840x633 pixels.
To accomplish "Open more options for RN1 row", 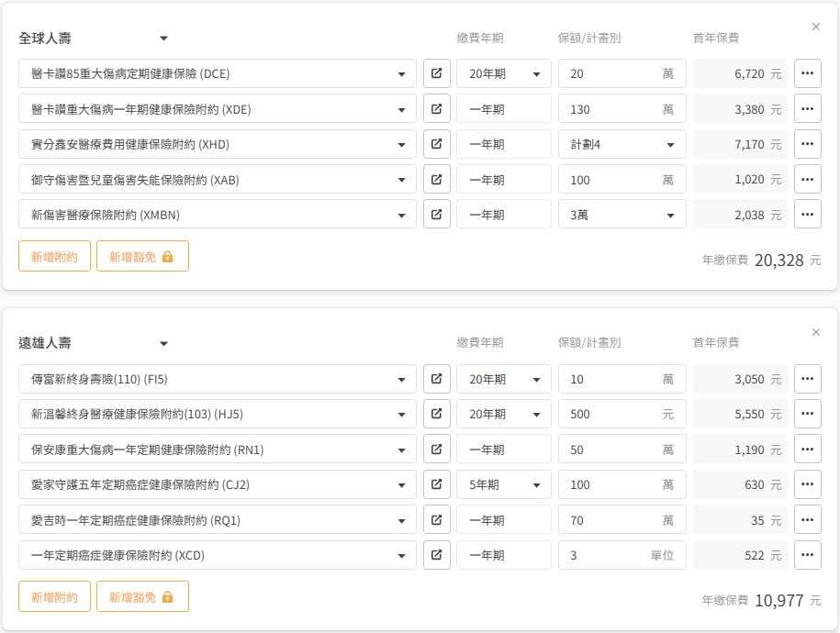I will coord(807,450).
